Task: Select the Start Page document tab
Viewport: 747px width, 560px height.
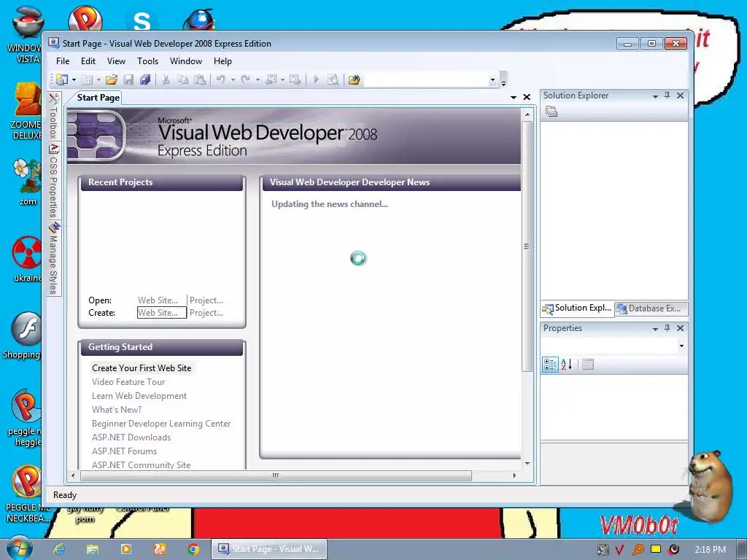Action: [98, 98]
